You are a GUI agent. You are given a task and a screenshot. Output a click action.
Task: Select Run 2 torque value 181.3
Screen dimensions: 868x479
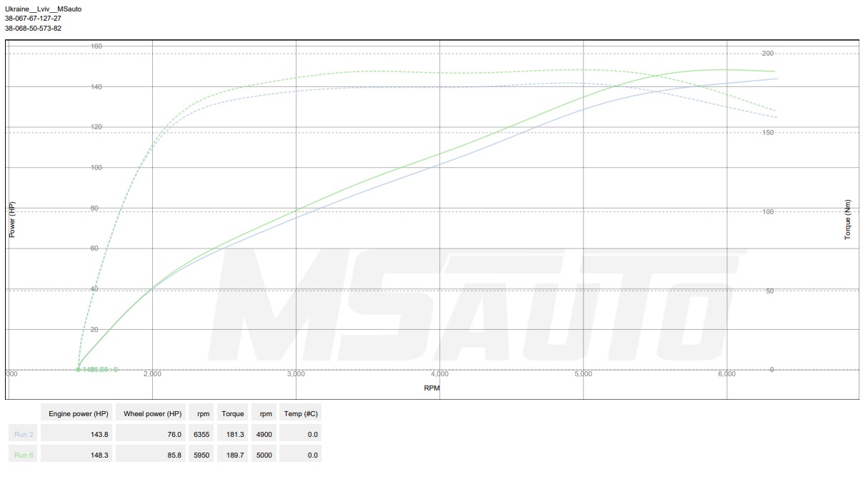click(234, 434)
